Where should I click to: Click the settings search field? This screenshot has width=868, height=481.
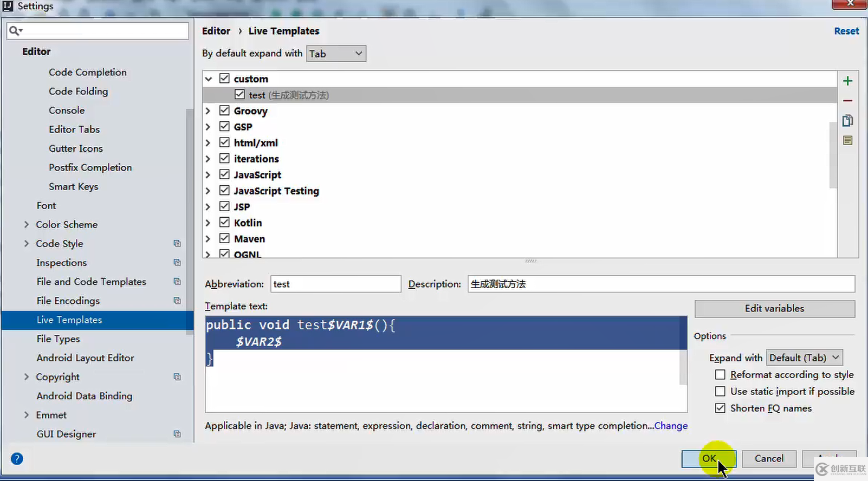(x=98, y=31)
